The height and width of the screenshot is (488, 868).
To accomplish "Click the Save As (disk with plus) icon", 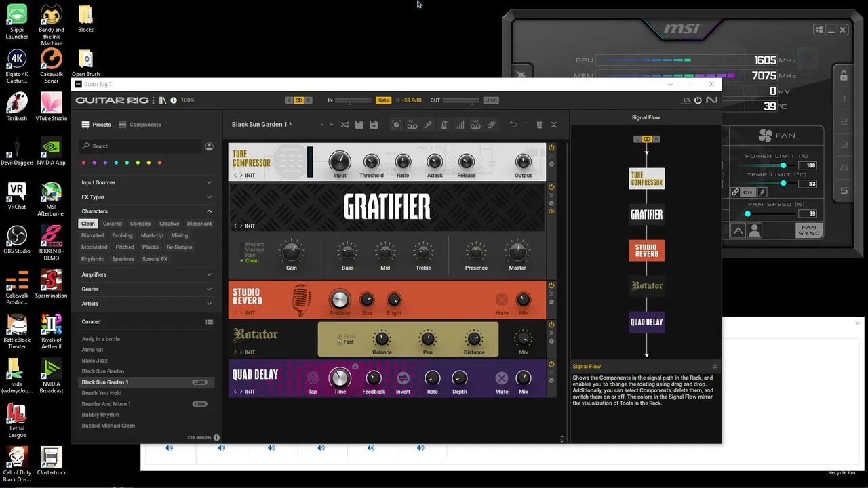I will pos(374,125).
